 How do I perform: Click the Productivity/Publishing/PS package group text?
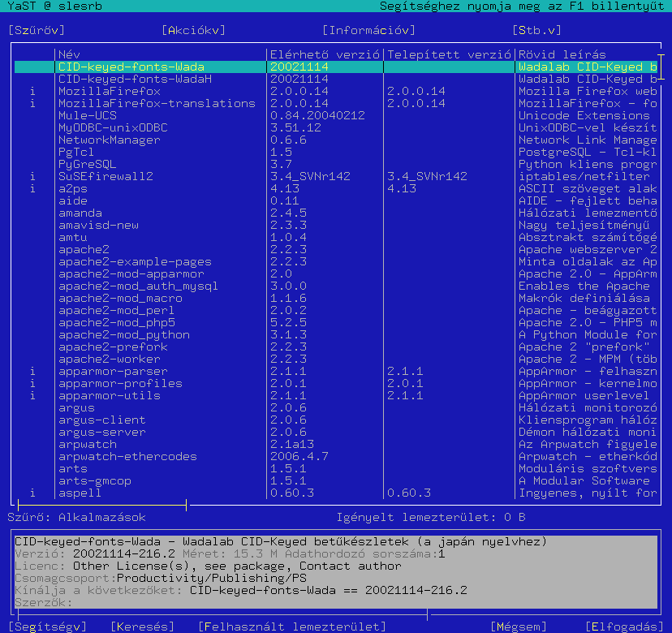click(212, 578)
